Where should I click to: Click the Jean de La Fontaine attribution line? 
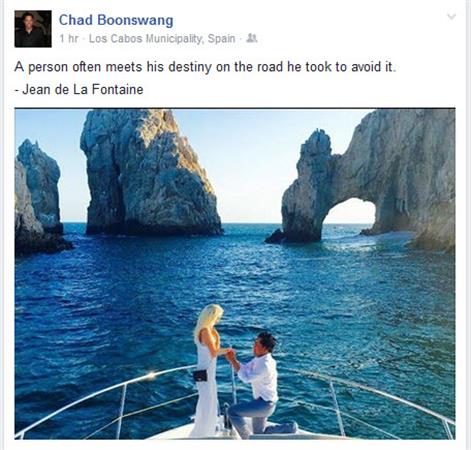(x=79, y=89)
